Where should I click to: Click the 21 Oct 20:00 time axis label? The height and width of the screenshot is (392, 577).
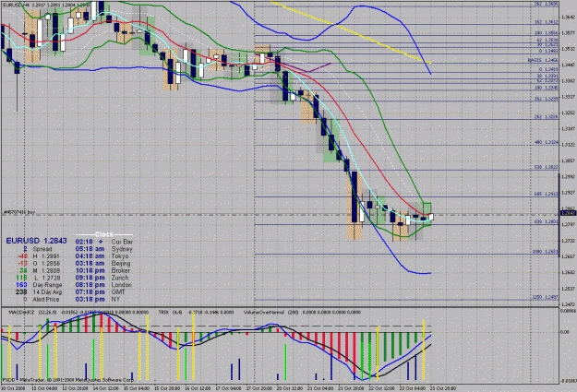click(x=353, y=388)
